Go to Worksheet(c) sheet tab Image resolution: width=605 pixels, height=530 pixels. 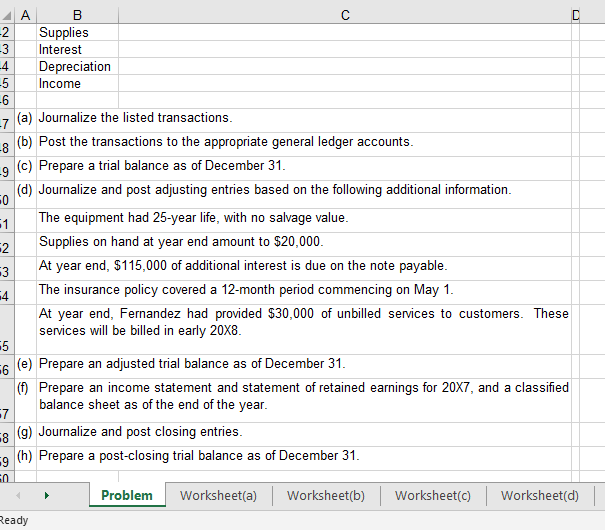[x=433, y=495]
